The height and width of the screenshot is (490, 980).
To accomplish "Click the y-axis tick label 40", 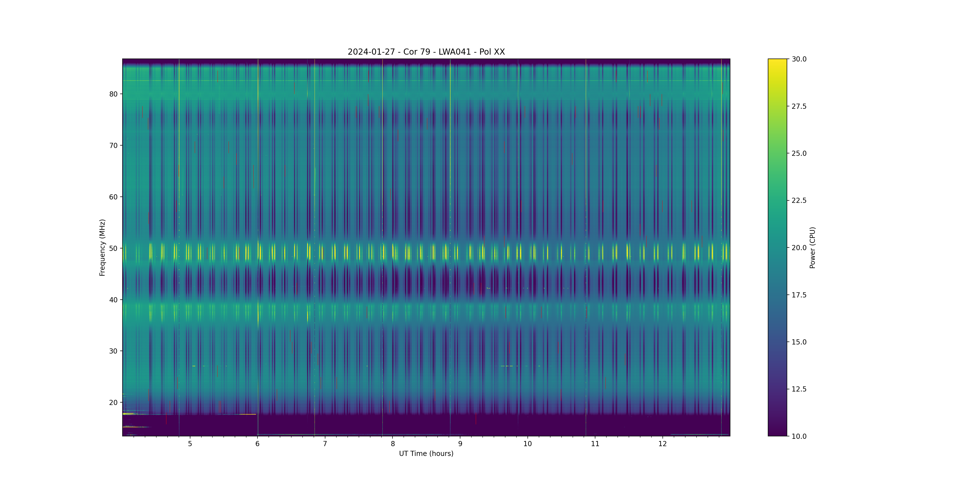I will [x=113, y=300].
